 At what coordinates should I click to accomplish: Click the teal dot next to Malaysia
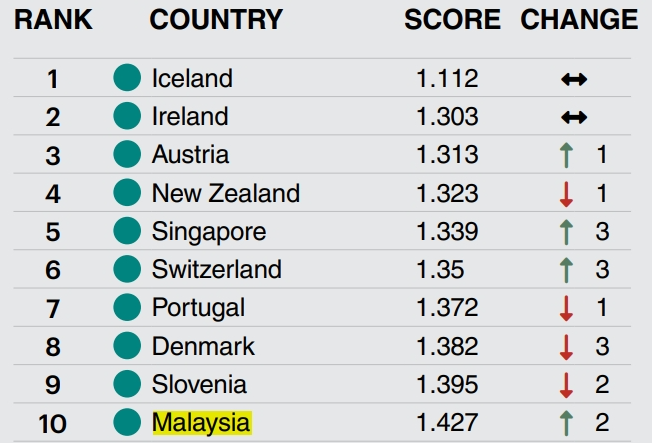click(x=127, y=422)
